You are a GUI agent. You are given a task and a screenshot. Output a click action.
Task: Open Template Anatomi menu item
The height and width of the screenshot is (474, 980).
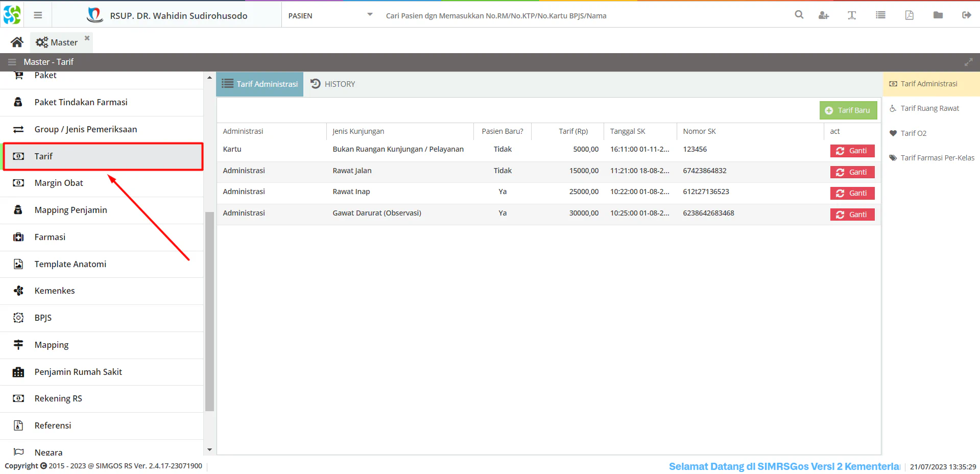pyautogui.click(x=102, y=264)
